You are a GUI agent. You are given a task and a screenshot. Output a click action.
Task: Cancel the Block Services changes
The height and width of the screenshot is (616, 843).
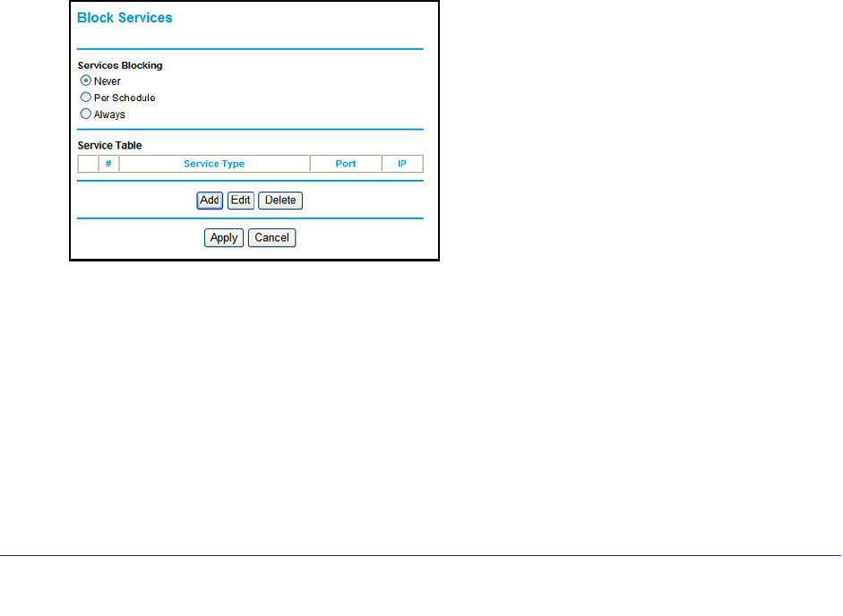coord(271,237)
